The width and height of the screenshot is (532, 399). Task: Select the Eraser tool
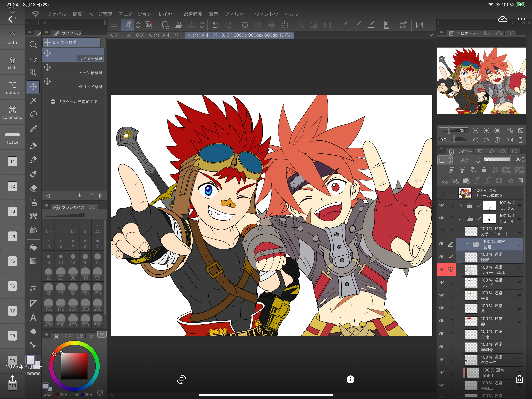coord(33,188)
